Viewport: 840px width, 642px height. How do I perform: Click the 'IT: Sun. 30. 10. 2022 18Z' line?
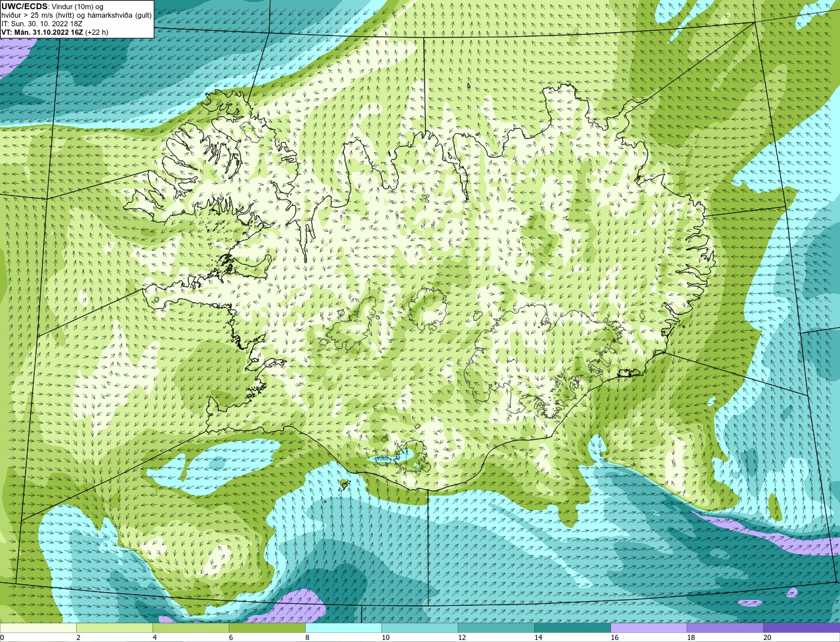pos(42,24)
